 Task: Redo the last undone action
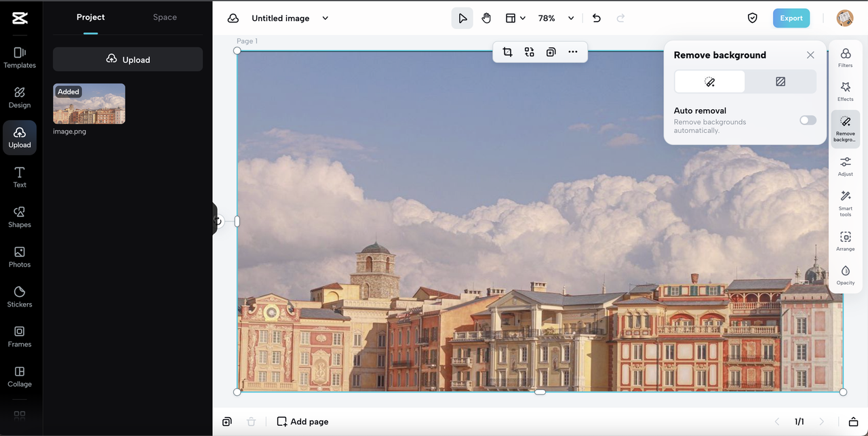click(x=620, y=18)
